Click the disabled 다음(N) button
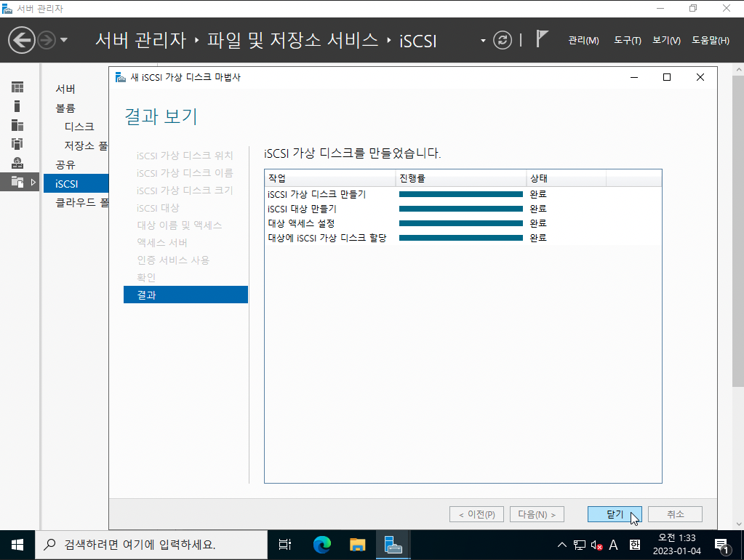 pos(537,514)
